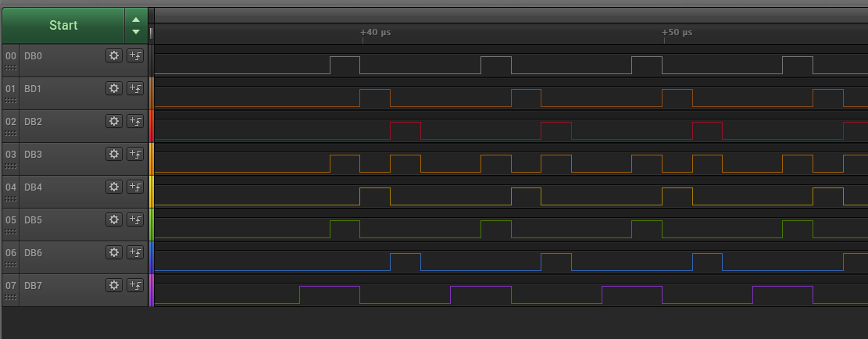Select the DB2 channel name label
The image size is (868, 339).
coord(34,122)
